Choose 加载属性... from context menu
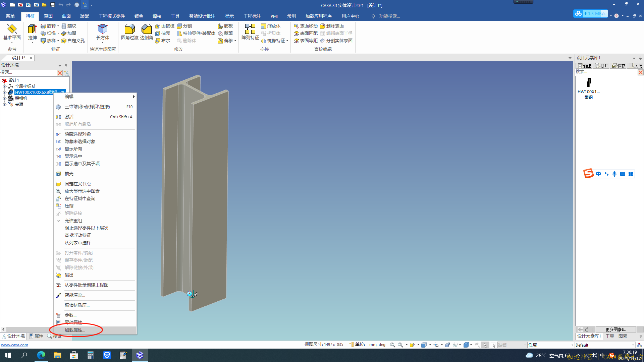The width and height of the screenshot is (644, 362). point(95,330)
